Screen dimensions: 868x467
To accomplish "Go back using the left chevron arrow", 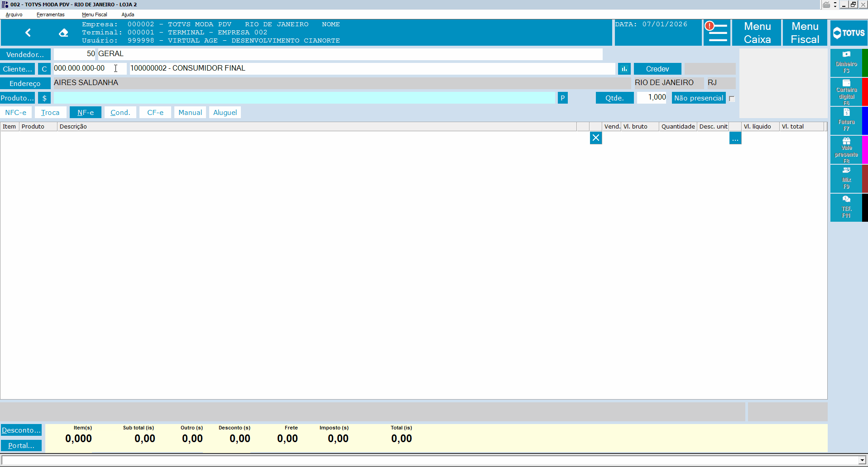I will point(28,33).
